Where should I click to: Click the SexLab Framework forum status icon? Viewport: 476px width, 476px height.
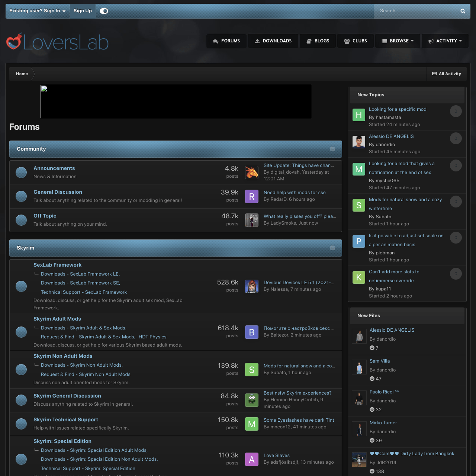(x=21, y=286)
